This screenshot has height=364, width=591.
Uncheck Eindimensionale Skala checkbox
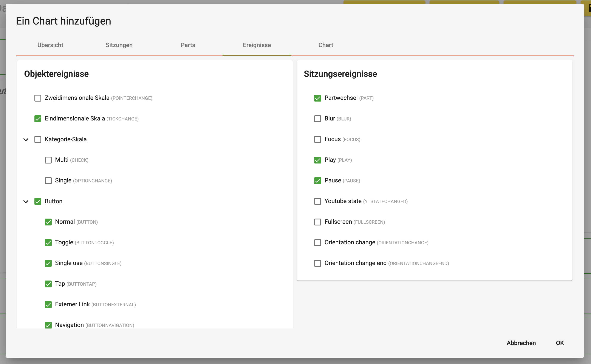click(38, 119)
